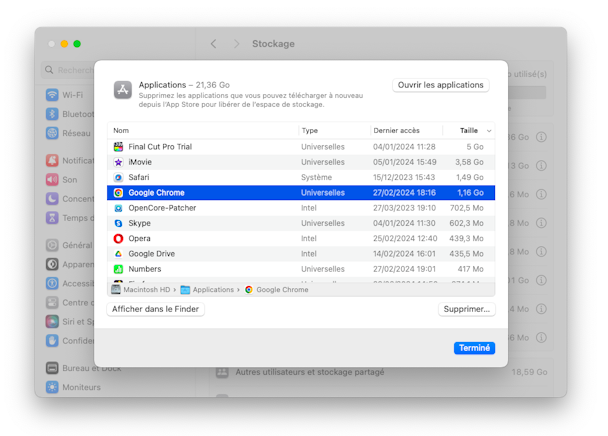Select the Google Drive row name
The width and height of the screenshot is (608, 436).
152,254
